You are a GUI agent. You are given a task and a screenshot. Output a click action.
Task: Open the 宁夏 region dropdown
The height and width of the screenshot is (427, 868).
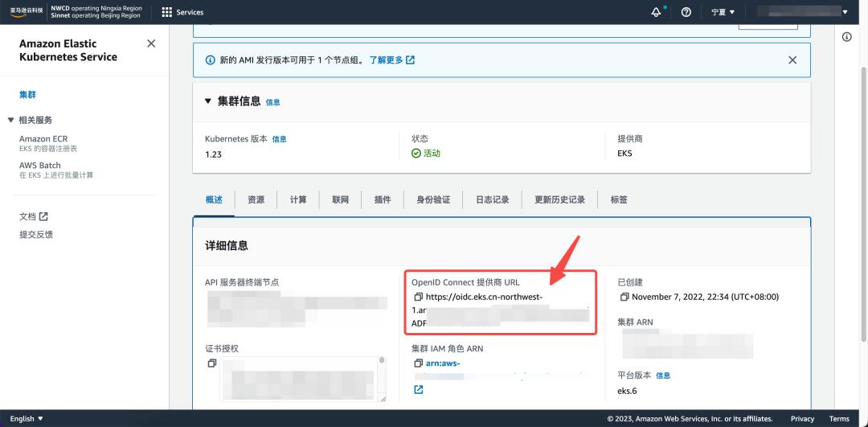pyautogui.click(x=723, y=12)
